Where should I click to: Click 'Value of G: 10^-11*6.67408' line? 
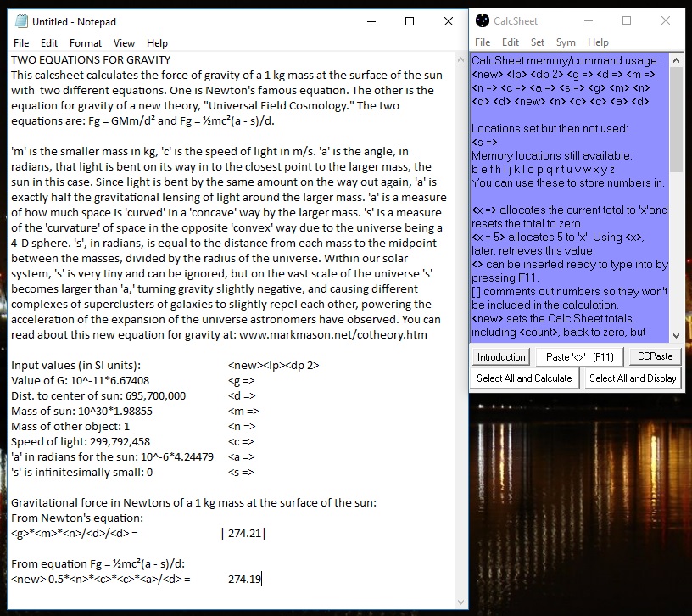point(80,381)
